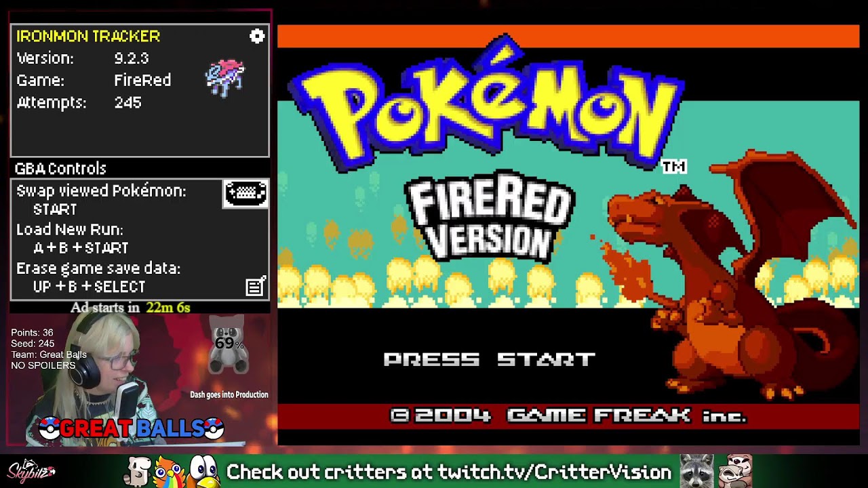Click "Seed: 245" overlay text
The height and width of the screenshot is (488, 868).
point(32,344)
